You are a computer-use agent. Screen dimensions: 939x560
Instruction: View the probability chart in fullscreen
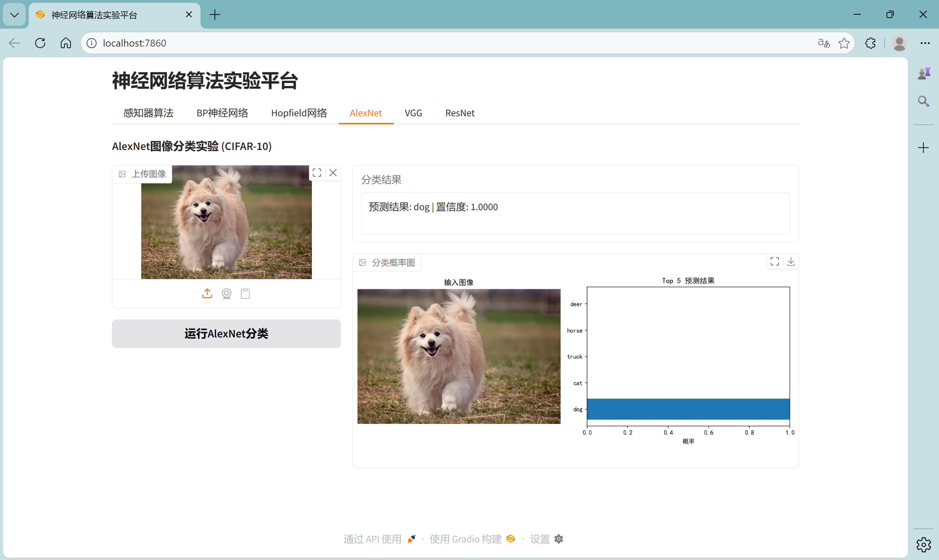(774, 261)
